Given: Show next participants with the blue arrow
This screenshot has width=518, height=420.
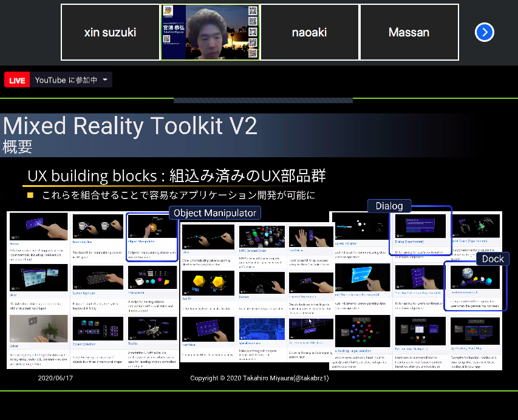Looking at the screenshot, I should pyautogui.click(x=485, y=32).
